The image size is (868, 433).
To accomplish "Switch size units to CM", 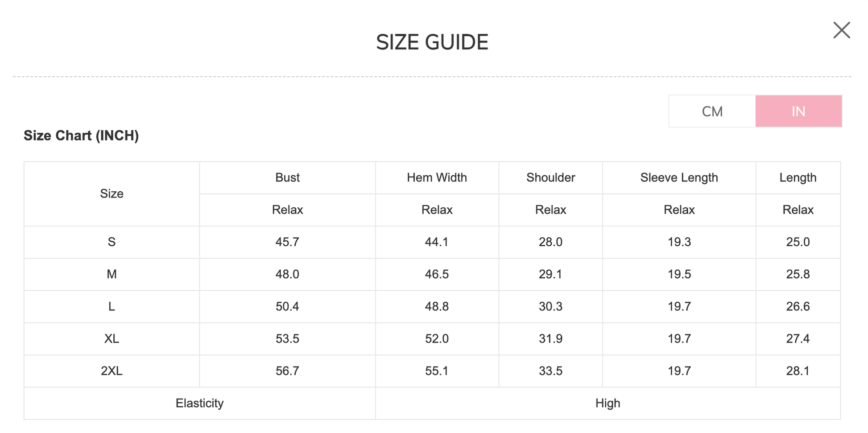I will tap(712, 111).
